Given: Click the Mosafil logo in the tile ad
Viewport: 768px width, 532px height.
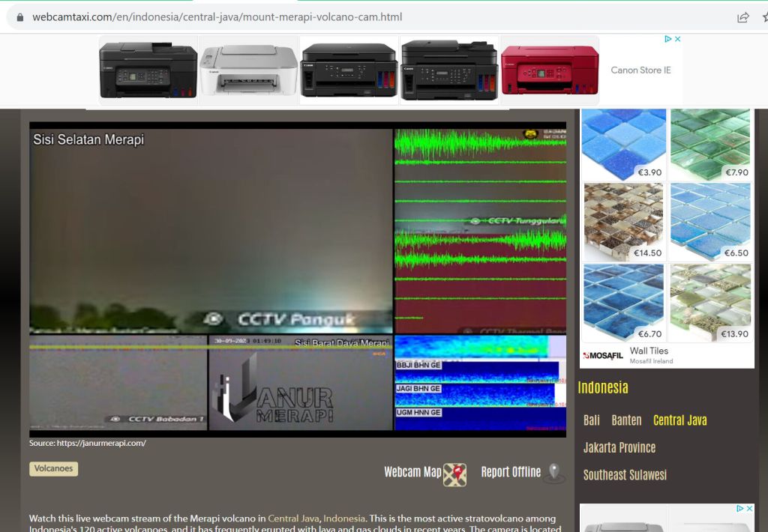Looking at the screenshot, I should (603, 355).
